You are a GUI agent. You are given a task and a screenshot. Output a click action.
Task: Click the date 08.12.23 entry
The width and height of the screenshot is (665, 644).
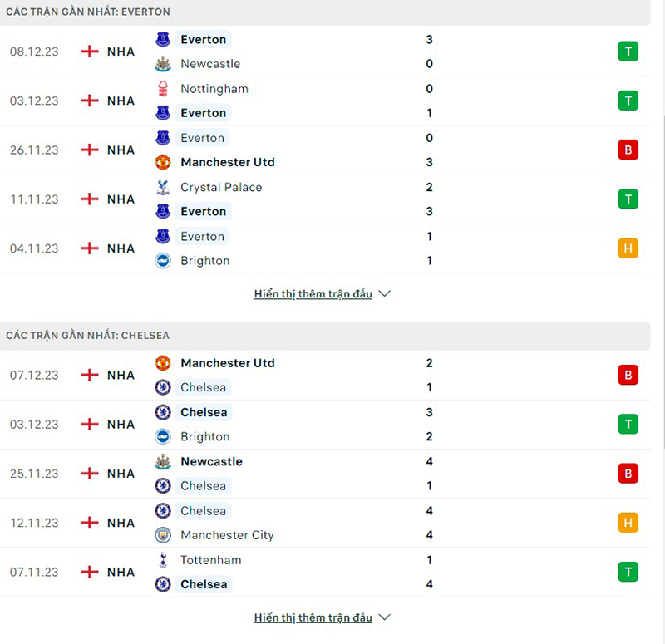(34, 51)
